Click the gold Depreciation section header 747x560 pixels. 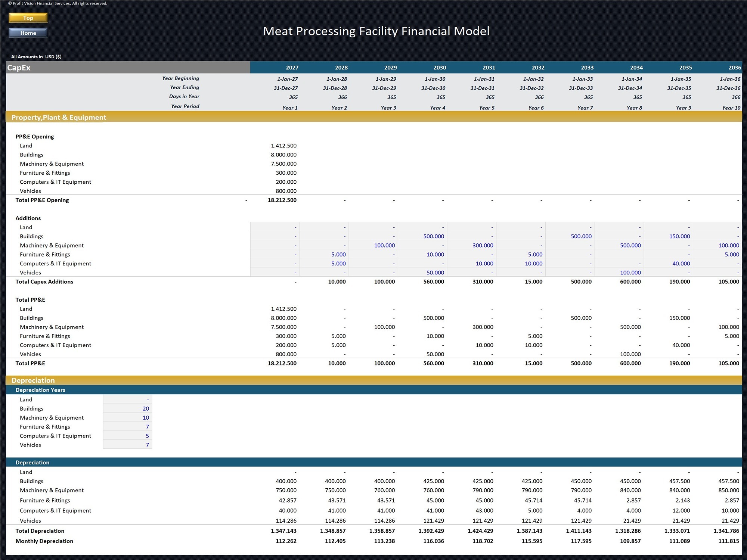tap(33, 380)
